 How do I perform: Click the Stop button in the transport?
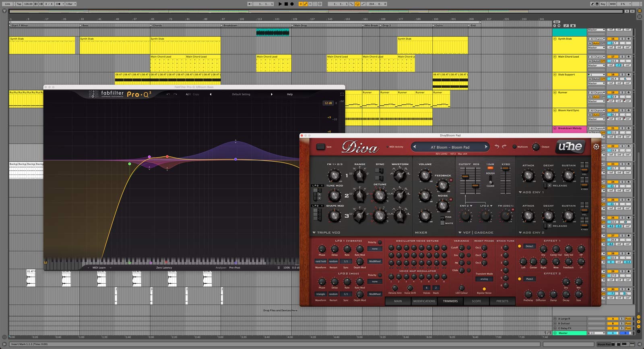(286, 4)
